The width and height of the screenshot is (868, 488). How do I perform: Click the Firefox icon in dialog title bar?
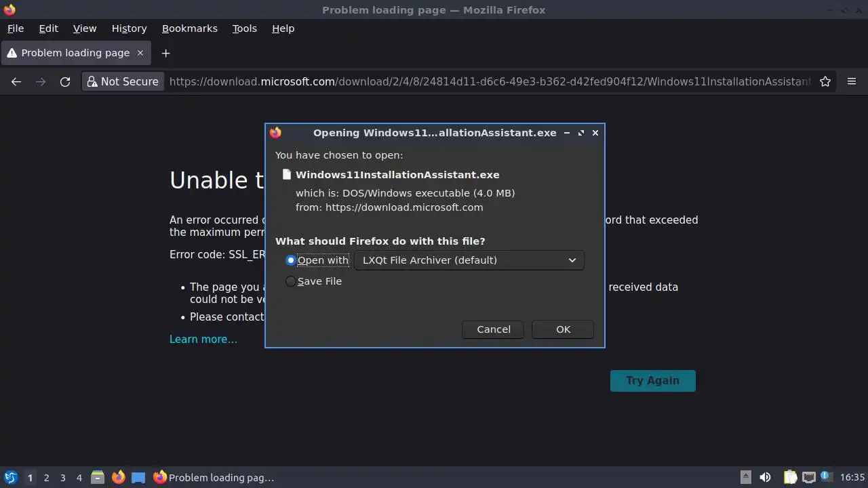point(275,133)
